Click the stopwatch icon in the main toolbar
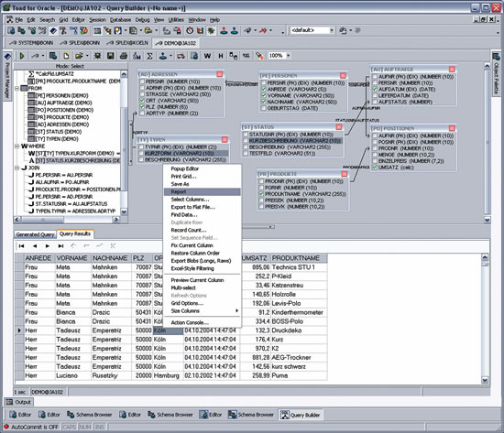Viewport: 504px width, 433px height. point(190,30)
